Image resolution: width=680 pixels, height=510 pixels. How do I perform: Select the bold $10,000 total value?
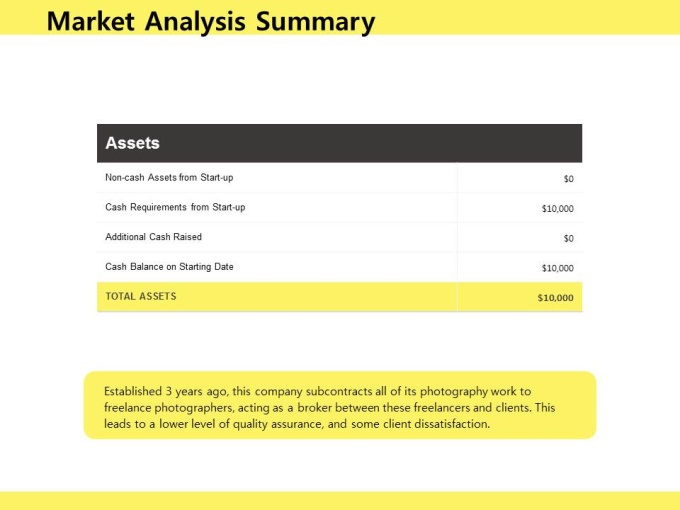tap(555, 298)
